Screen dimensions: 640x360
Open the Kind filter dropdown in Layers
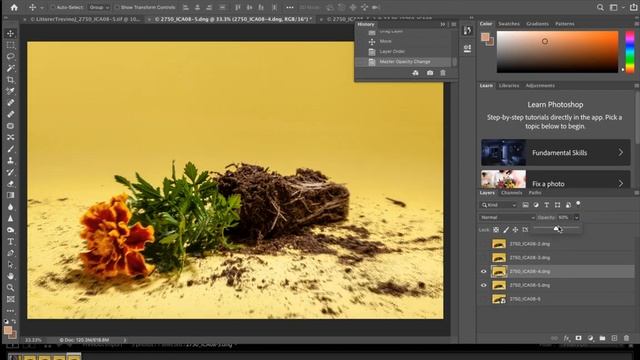coord(498,205)
